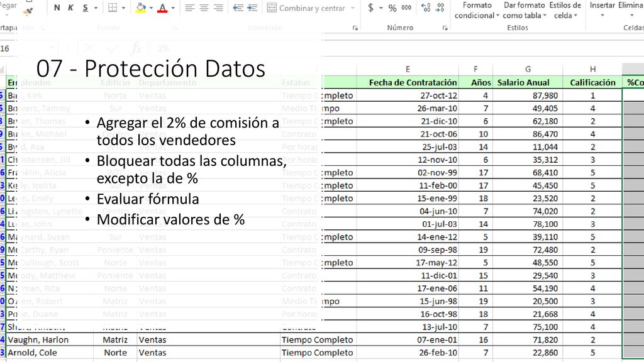Decrease indent
This screenshot has width=644, height=362.
tap(238, 8)
